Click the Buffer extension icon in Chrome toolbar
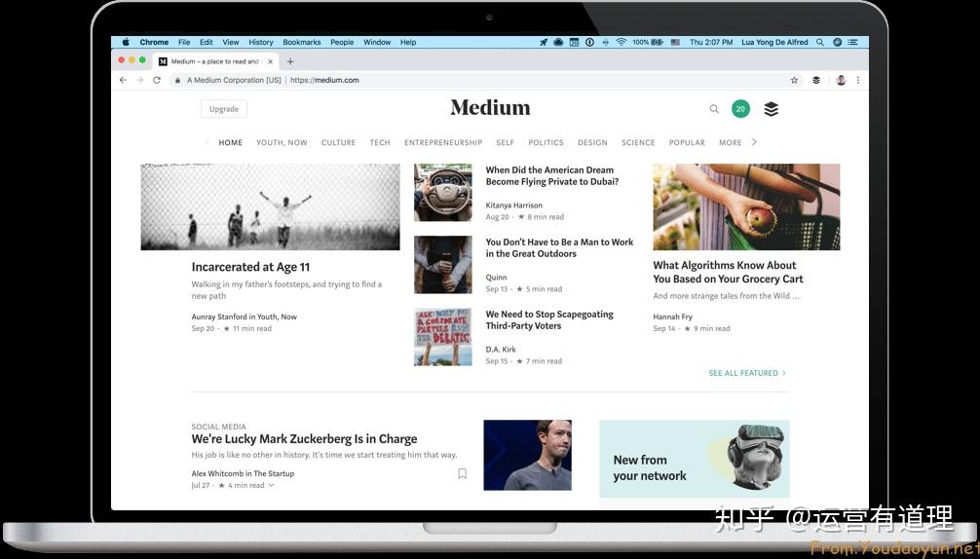Viewport: 980px width, 559px height. pos(816,80)
